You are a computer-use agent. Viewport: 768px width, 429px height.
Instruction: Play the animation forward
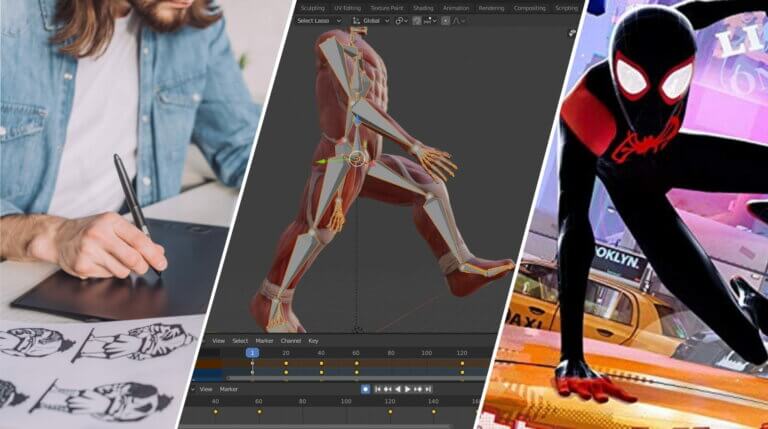click(408, 389)
